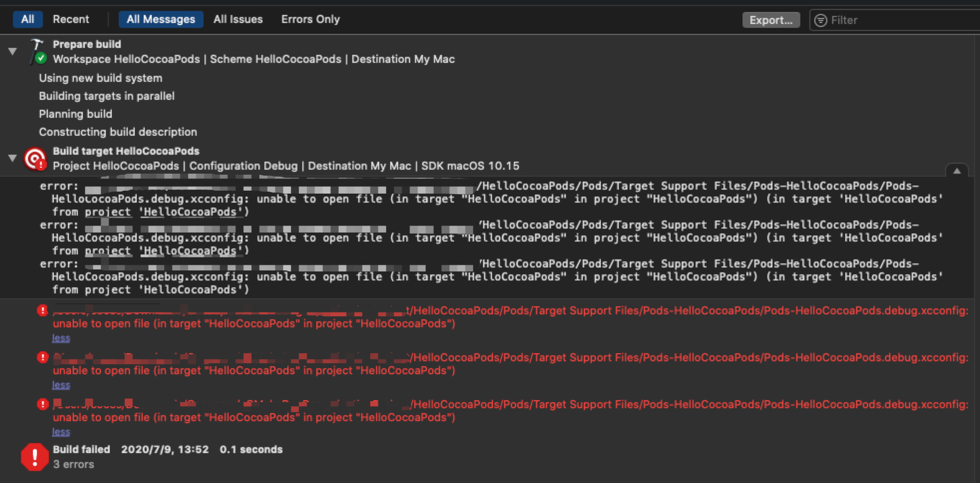Select the "Build failed" summary text
This screenshot has height=483, width=980.
[x=81, y=450]
